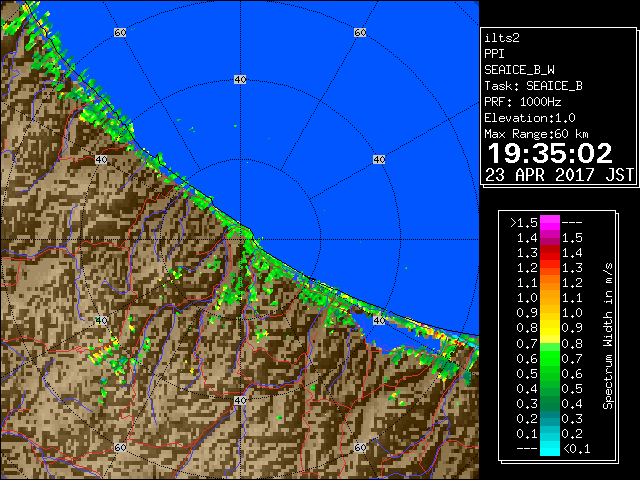
Task: Click the '40' label southeast near the coast
Action: (379, 320)
